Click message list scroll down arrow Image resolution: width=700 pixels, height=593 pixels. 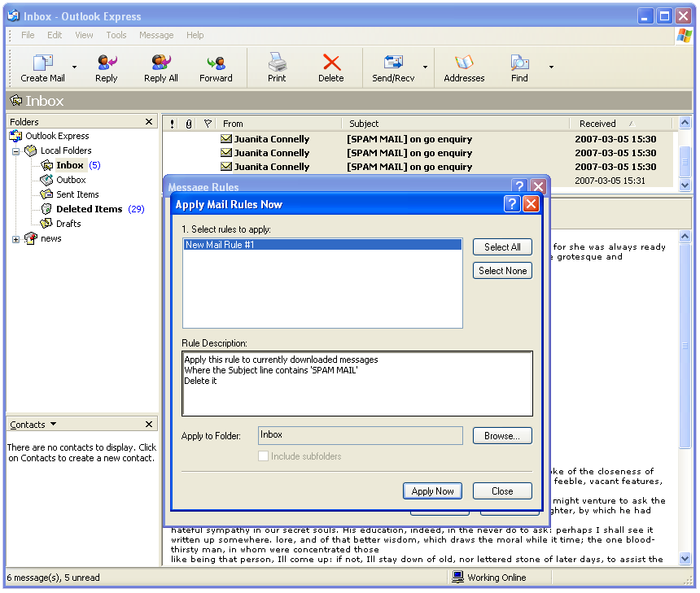tap(685, 185)
